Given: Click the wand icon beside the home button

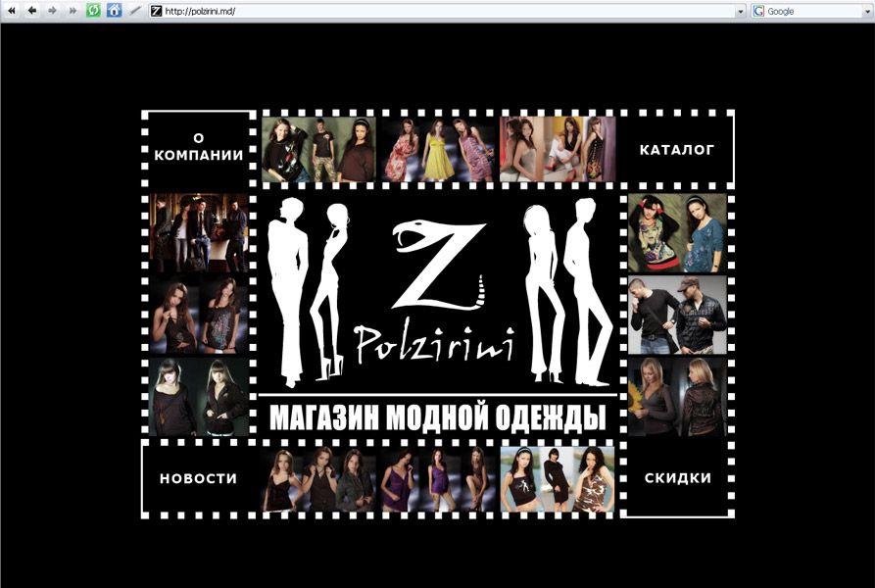Looking at the screenshot, I should coord(134,11).
